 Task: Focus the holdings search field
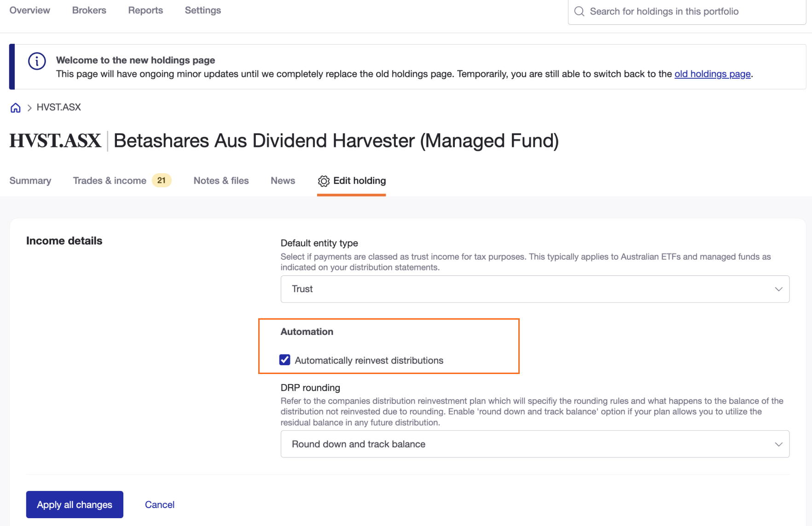687,12
